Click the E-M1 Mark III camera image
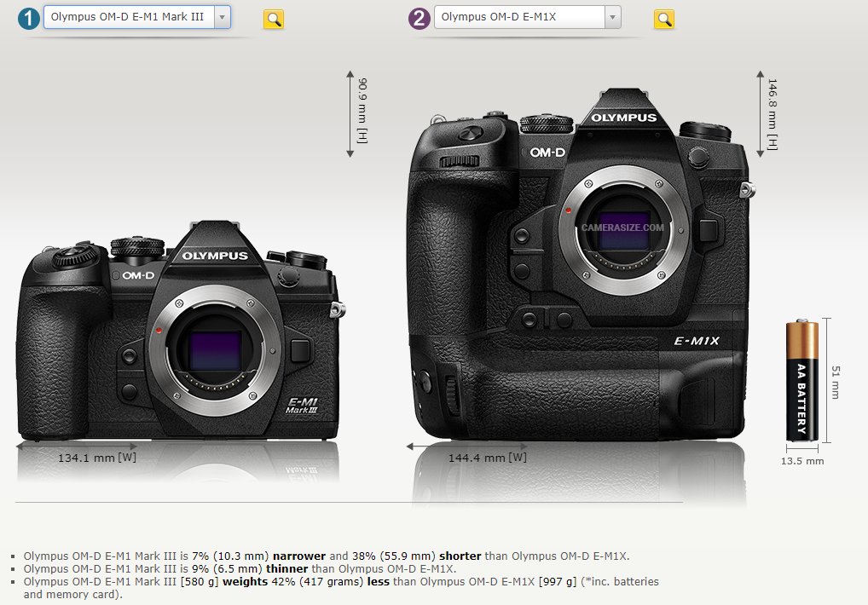Viewport: 868px width, 605px height. [180, 330]
